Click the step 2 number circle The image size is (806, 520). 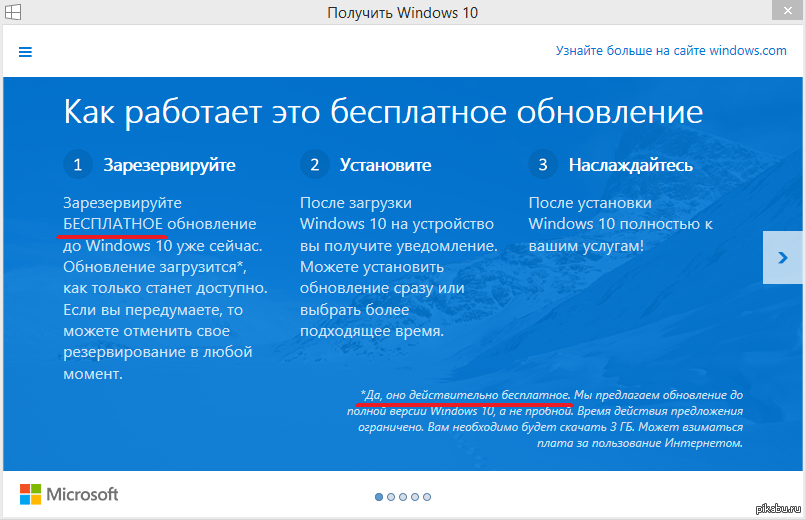(x=314, y=164)
